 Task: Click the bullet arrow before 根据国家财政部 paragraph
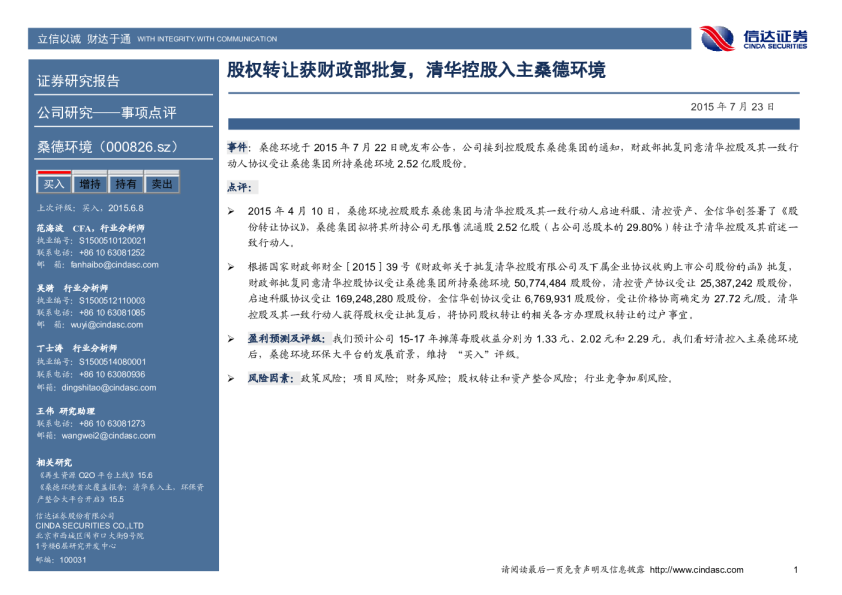[232, 268]
